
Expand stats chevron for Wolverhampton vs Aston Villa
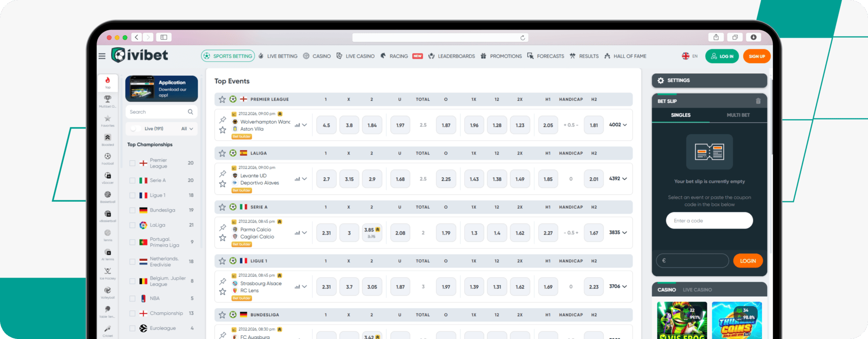tap(304, 125)
